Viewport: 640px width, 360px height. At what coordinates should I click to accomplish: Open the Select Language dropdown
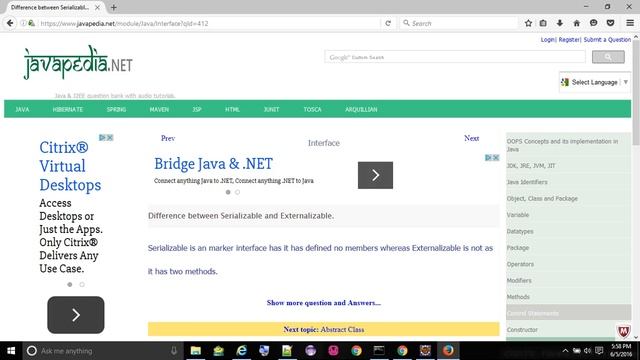point(594,82)
